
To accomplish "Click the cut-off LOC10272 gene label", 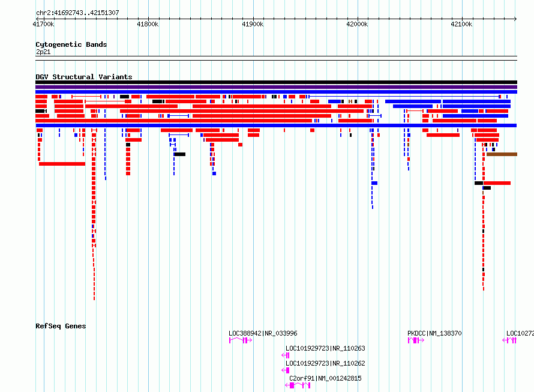I will [520, 333].
